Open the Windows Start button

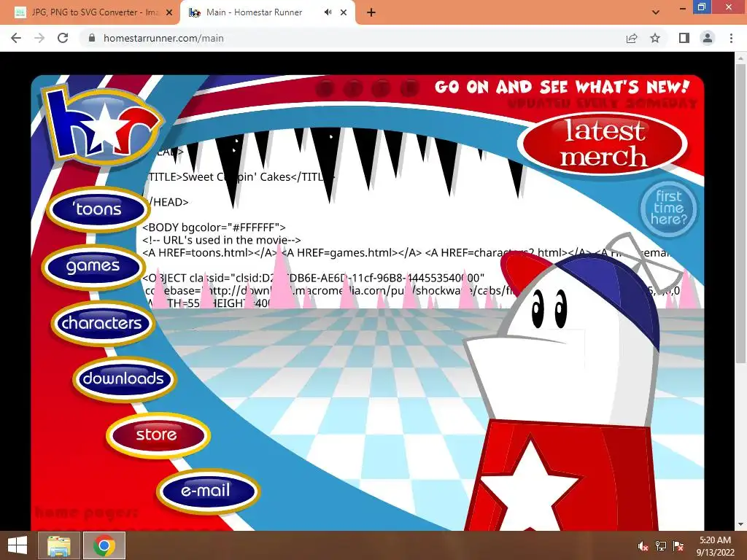click(18, 545)
